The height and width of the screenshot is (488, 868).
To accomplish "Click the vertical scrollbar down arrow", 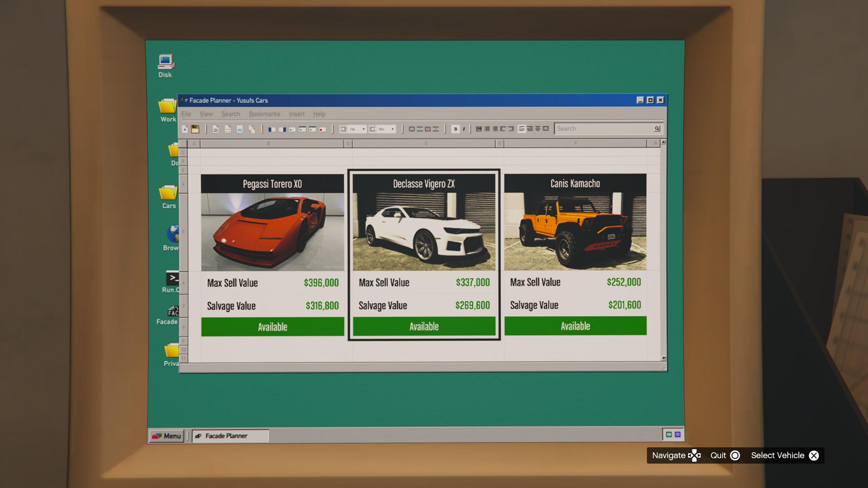I will 664,358.
